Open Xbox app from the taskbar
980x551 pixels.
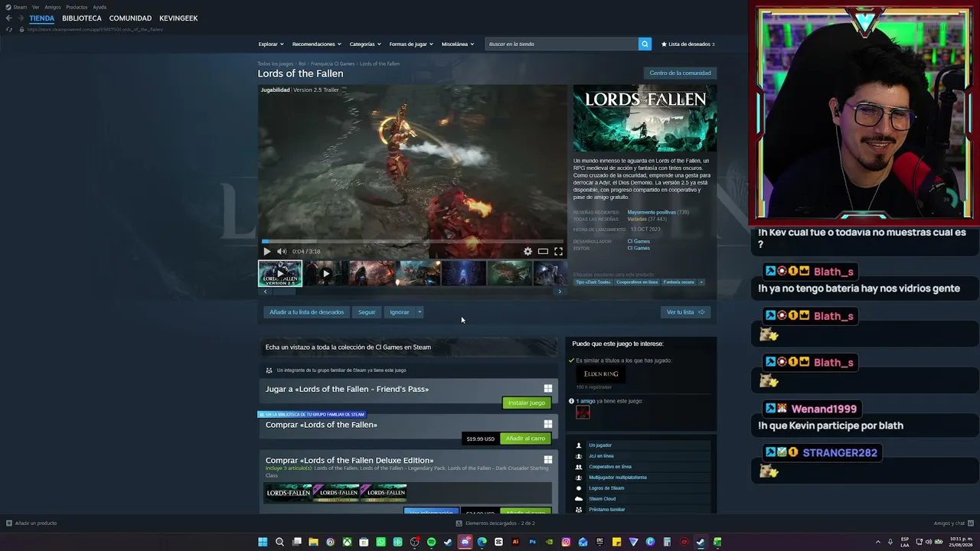coord(347,542)
